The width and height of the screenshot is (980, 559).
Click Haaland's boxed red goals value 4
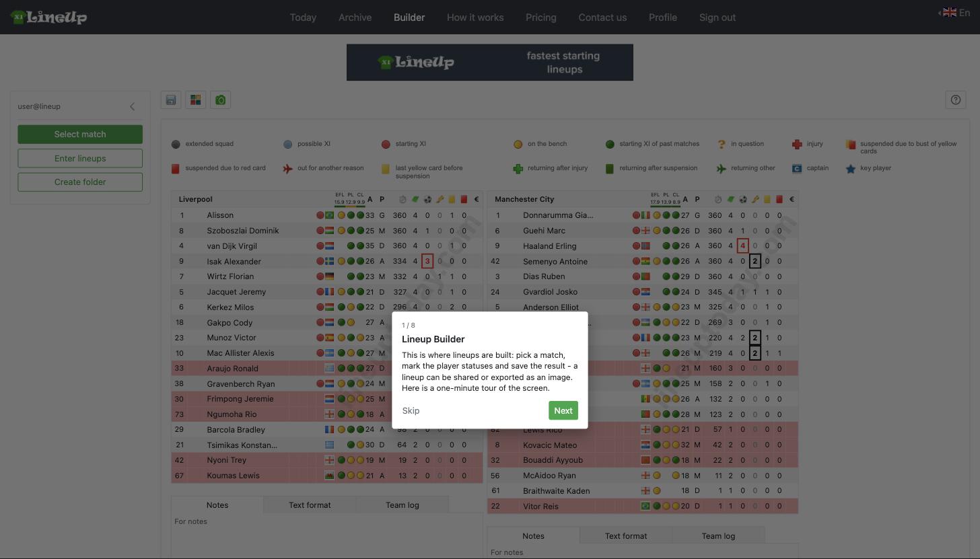point(743,246)
